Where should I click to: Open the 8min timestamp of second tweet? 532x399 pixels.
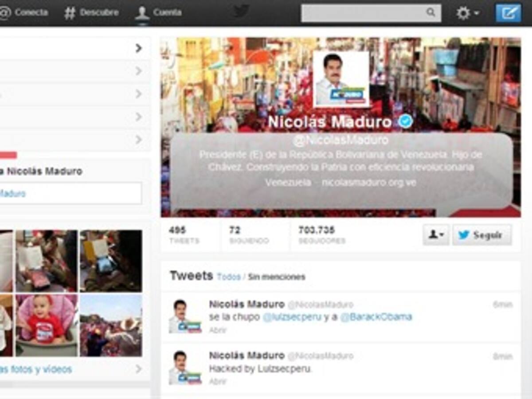click(x=503, y=356)
